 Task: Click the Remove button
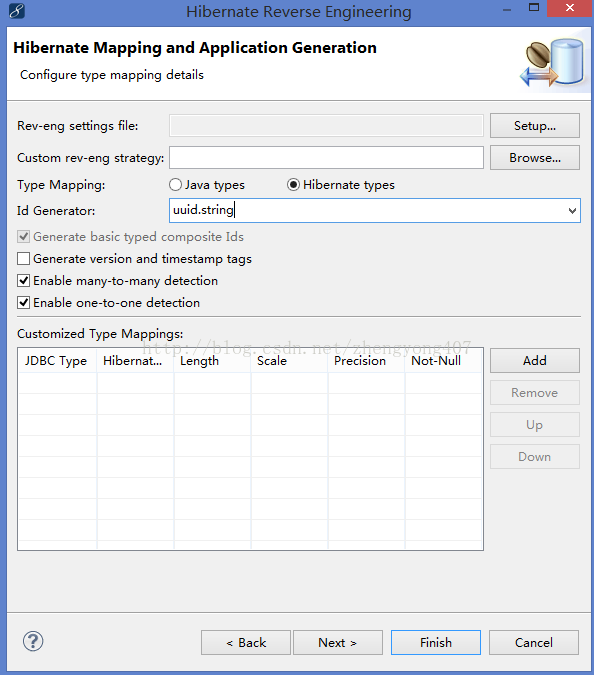[535, 393]
